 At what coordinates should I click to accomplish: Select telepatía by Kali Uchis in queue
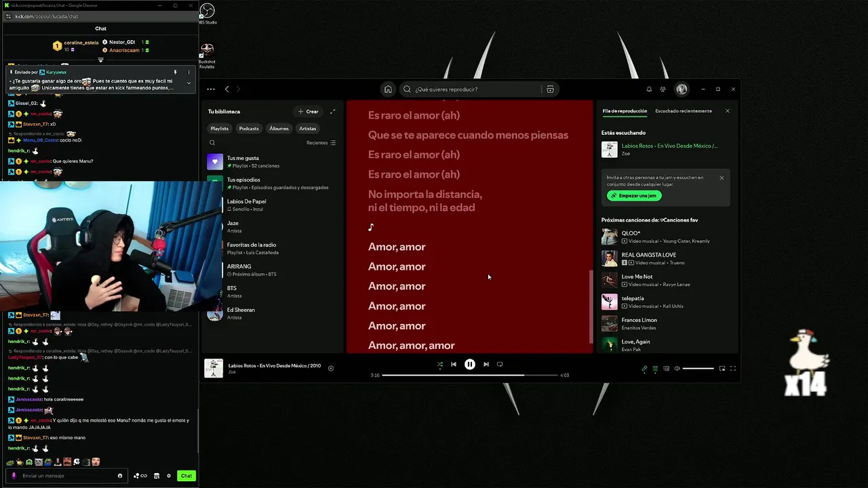coord(666,302)
